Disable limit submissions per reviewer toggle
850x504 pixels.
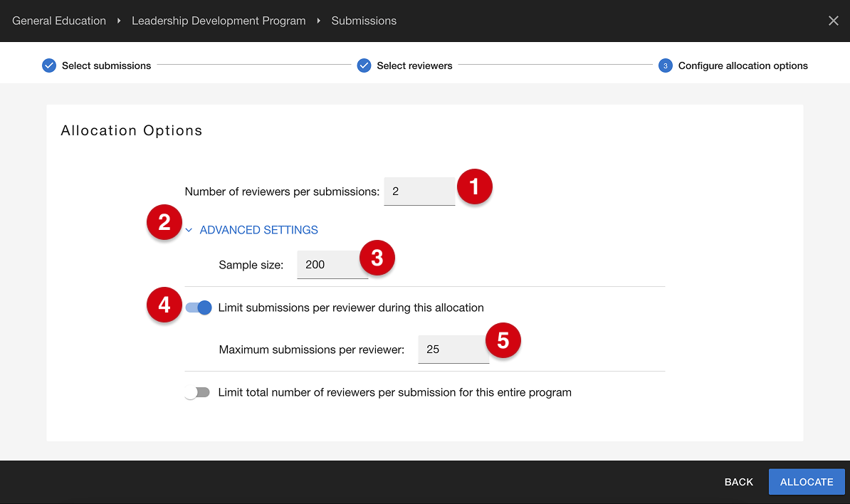(199, 308)
